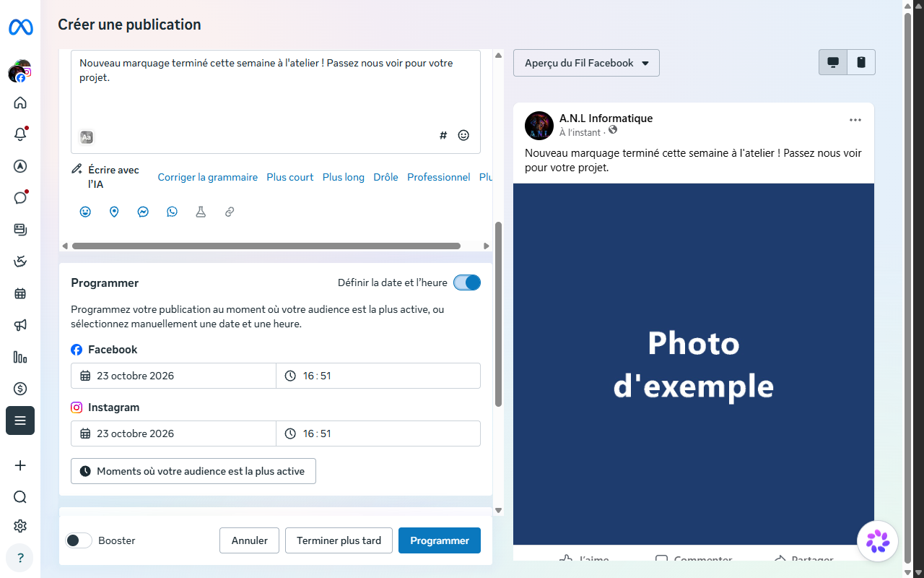Click 'Moments où votre audience est la plus active'

(x=193, y=471)
